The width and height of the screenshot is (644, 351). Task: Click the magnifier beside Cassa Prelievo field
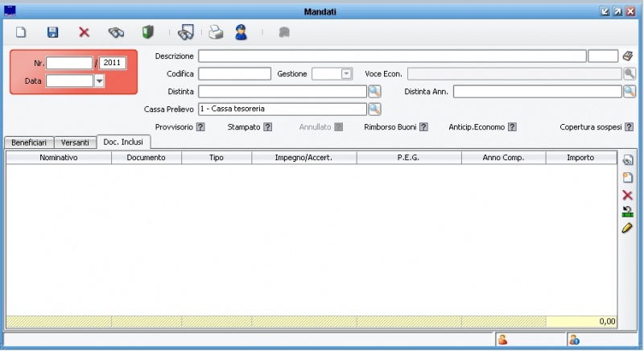pos(374,109)
